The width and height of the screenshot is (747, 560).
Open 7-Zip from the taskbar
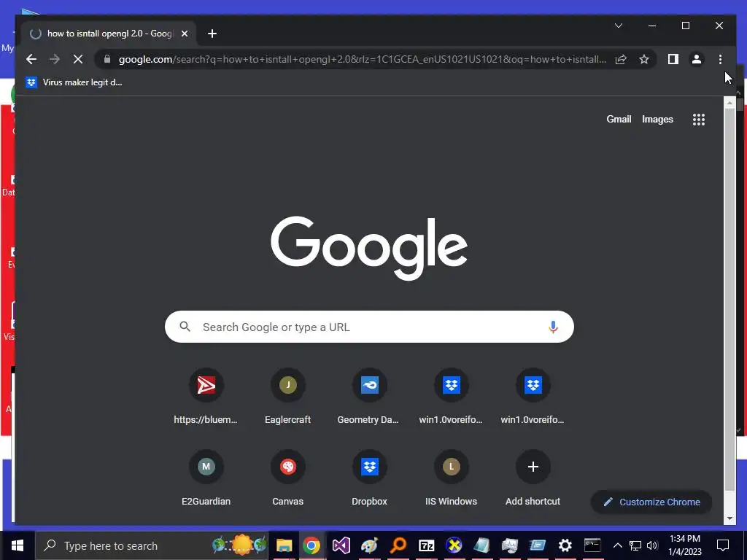coord(426,545)
